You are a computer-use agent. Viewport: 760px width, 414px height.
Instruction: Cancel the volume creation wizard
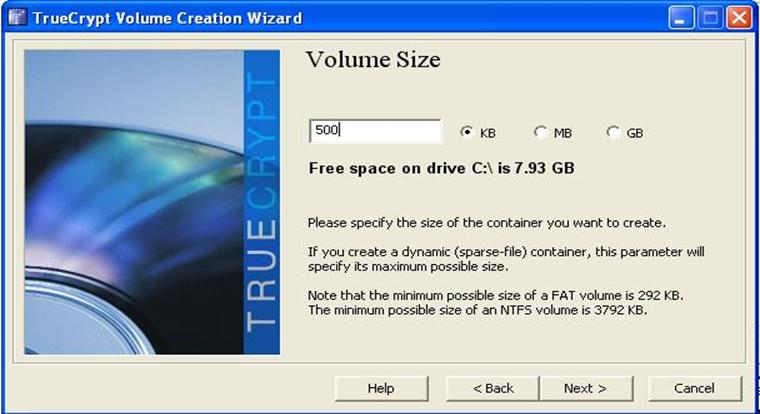tap(695, 388)
